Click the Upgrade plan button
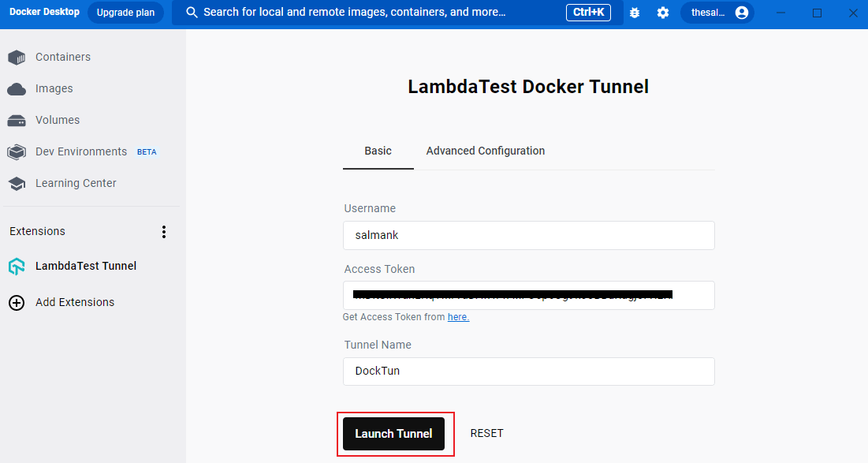The image size is (868, 463). 125,13
